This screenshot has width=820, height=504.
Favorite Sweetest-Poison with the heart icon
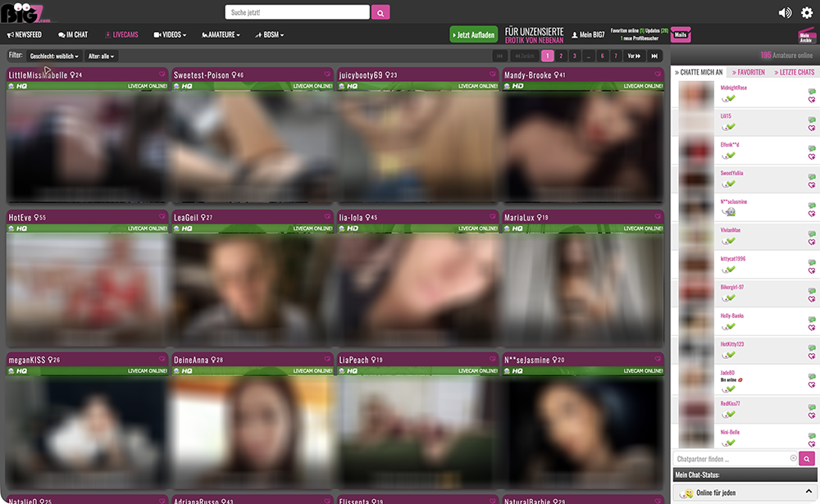click(327, 75)
